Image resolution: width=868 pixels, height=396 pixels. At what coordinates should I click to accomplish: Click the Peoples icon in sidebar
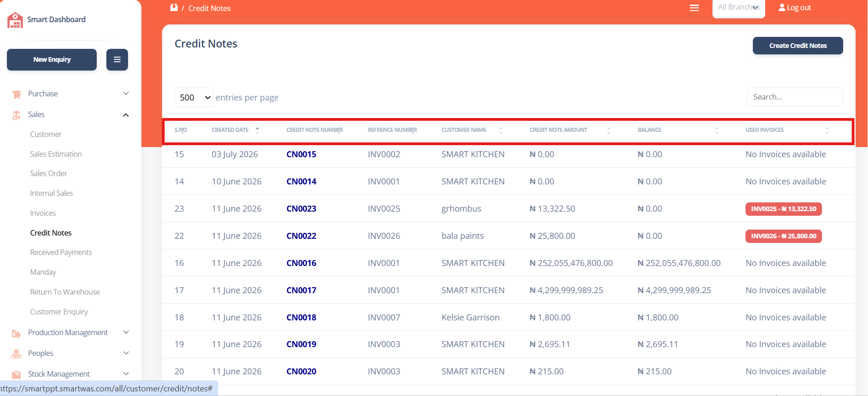click(17, 354)
